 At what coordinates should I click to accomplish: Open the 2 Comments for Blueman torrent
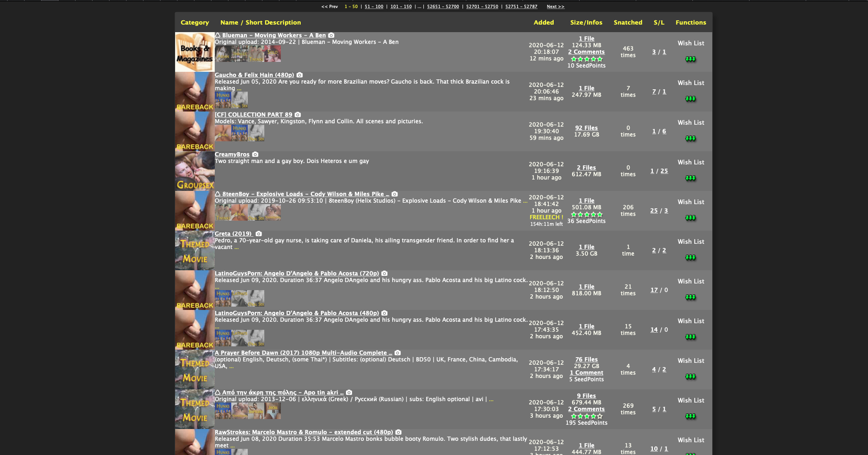coord(586,52)
